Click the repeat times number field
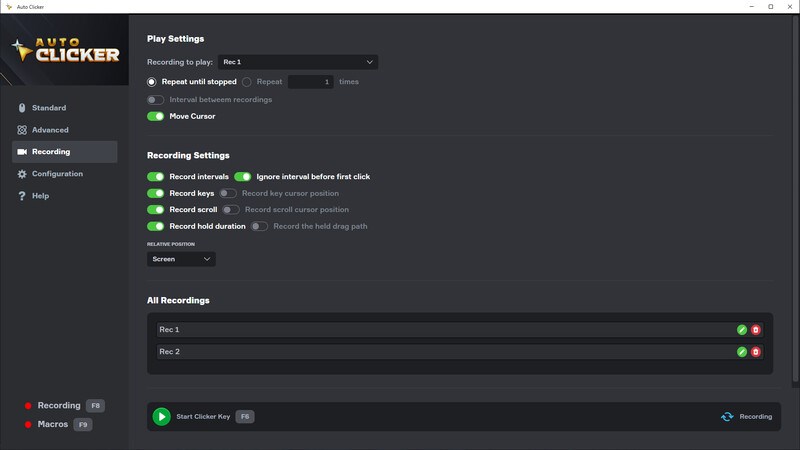The height and width of the screenshot is (450, 800). [x=311, y=82]
